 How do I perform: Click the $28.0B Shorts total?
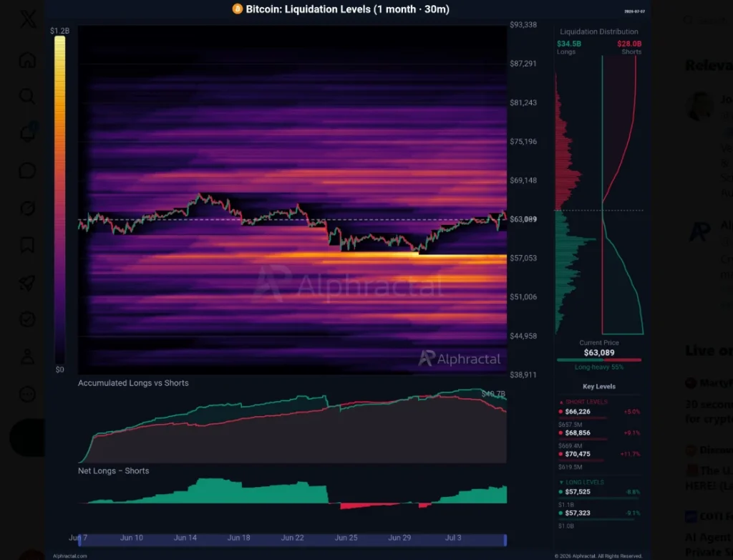click(x=629, y=44)
